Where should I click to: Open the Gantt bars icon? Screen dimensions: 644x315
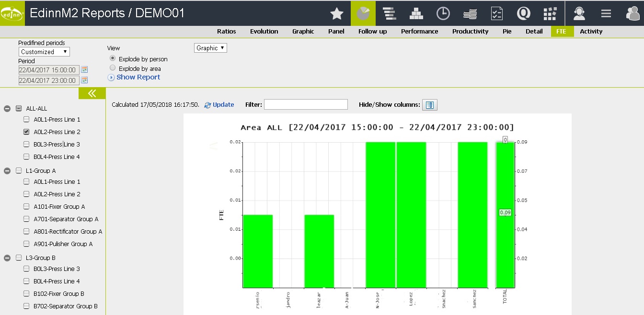coord(389,13)
